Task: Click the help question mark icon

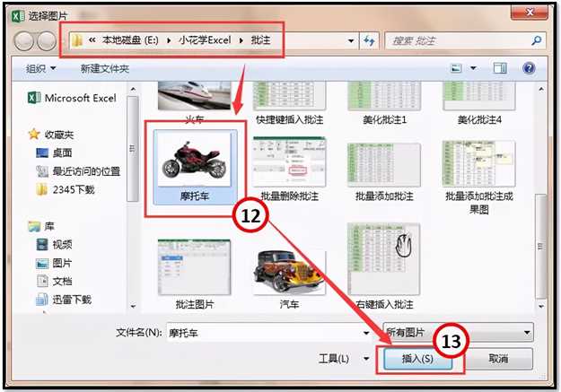Action: tap(529, 68)
